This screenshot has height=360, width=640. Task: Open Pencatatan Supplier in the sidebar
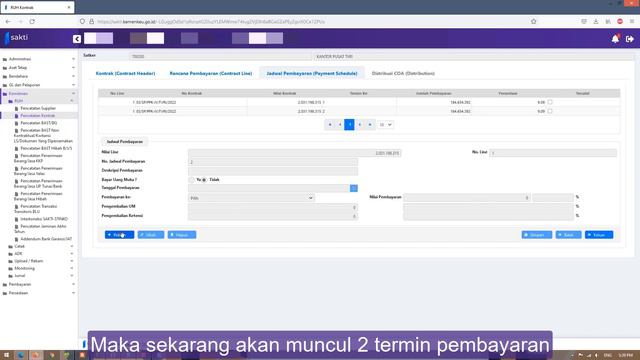(38, 109)
